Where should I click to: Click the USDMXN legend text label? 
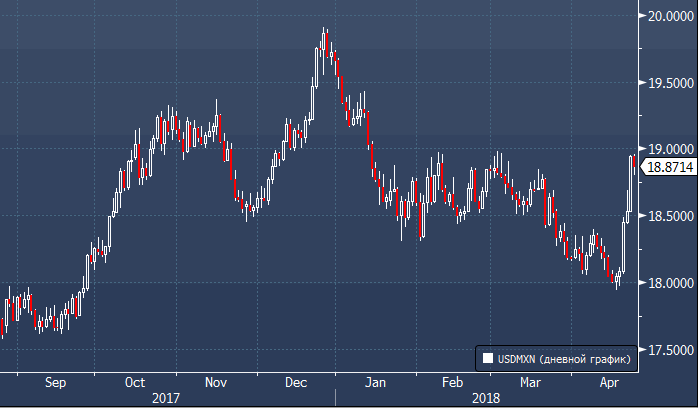coord(563,357)
